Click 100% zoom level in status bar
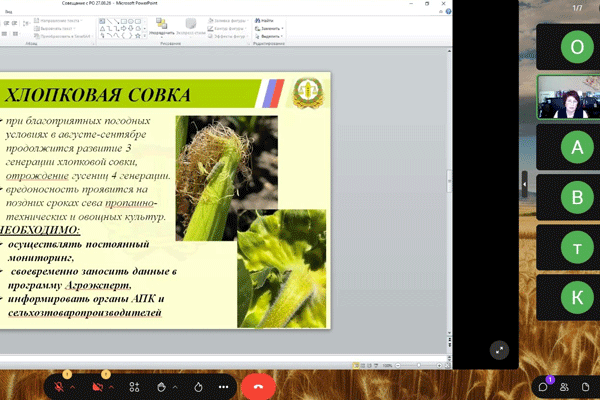Image resolution: width=600 pixels, height=400 pixels. tap(387, 366)
